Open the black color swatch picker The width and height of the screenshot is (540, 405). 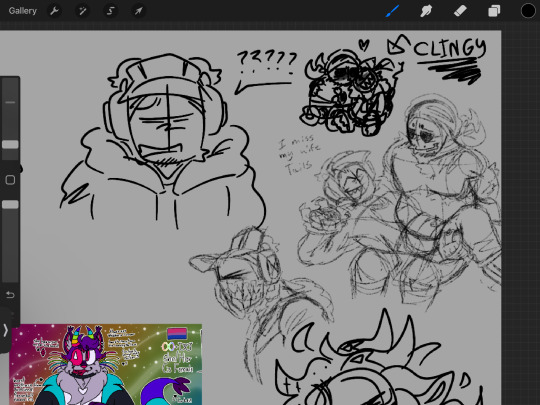[x=528, y=11]
